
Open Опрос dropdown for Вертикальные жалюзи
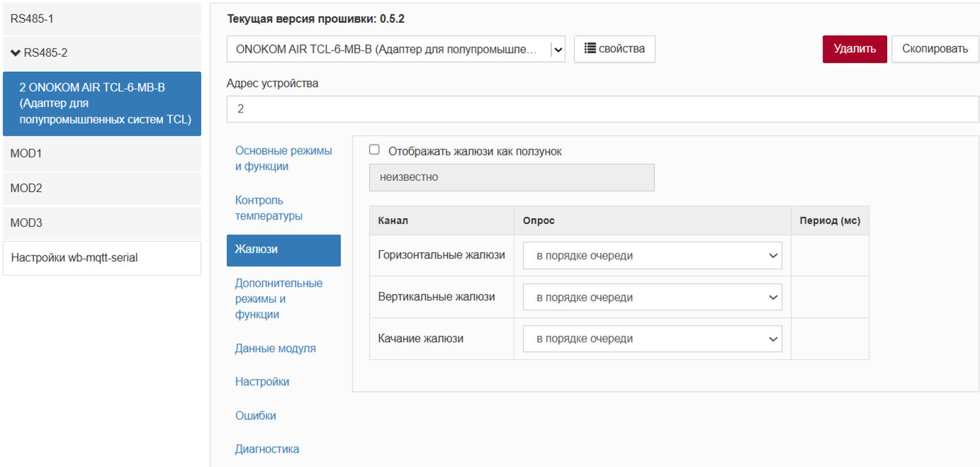click(x=652, y=297)
